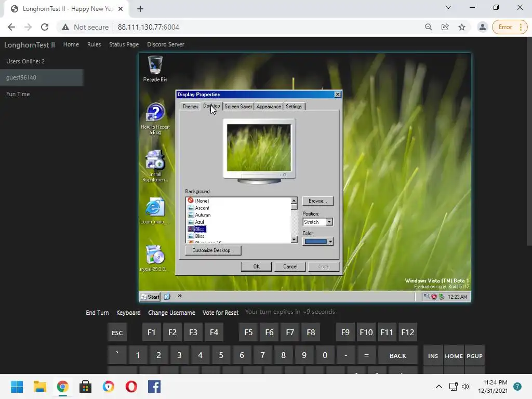
Task: Click the green tray icon beside VM clock
Action: click(x=442, y=297)
